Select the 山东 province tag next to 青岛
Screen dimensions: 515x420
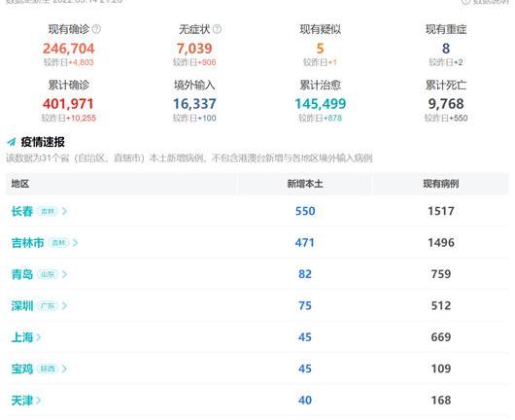pyautogui.click(x=48, y=274)
